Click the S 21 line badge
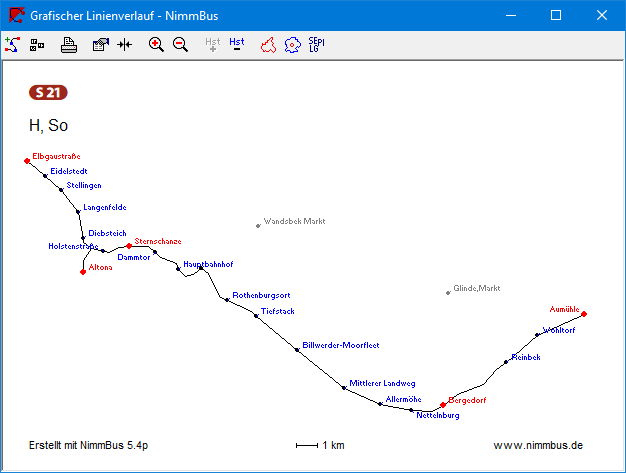The image size is (626, 473). 49,93
